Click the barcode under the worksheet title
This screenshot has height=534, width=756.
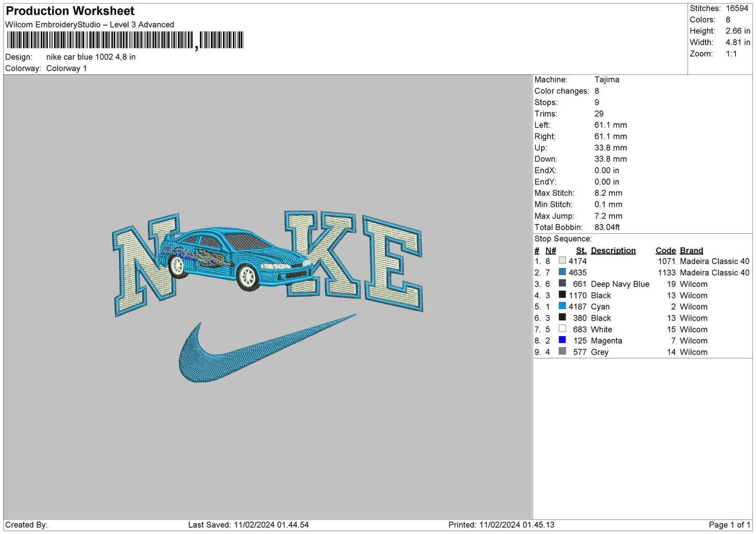point(125,40)
